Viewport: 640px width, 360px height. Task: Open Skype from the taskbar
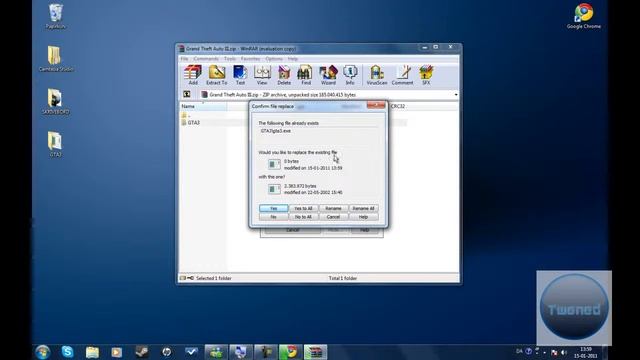tap(67, 352)
